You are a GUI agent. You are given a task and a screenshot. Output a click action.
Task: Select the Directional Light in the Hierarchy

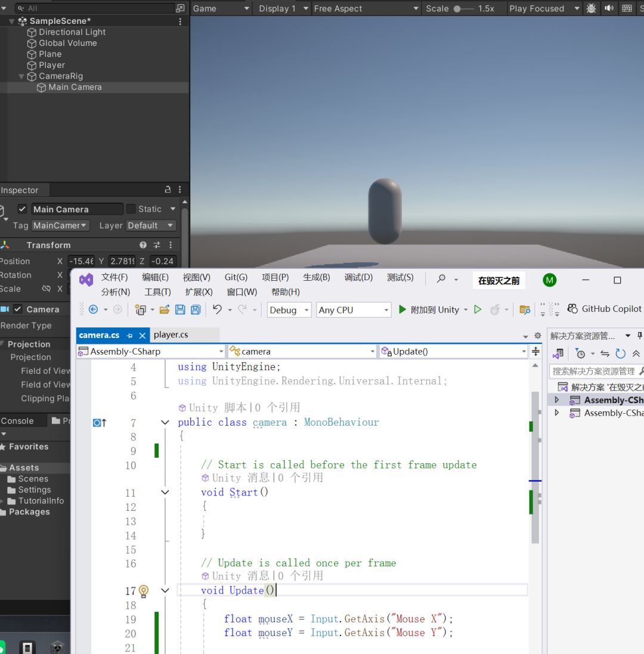pyautogui.click(x=72, y=32)
